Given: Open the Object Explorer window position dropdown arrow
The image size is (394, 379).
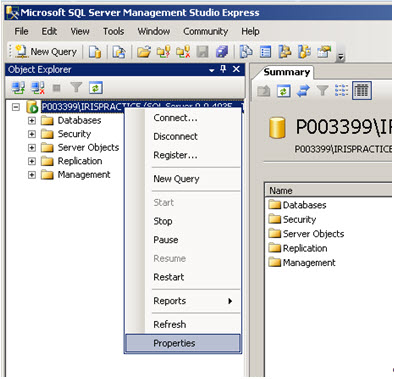Looking at the screenshot, I should click(211, 70).
